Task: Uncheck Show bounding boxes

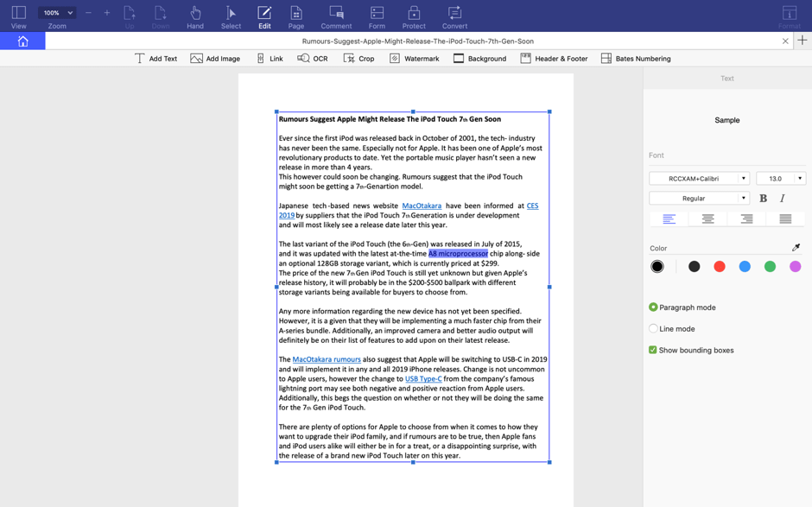Action: 652,350
